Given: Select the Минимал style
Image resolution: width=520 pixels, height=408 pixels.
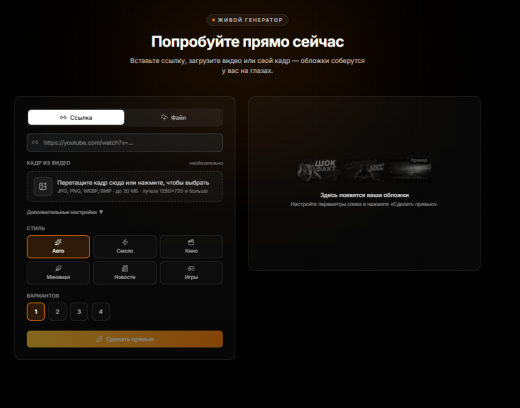Looking at the screenshot, I should coord(58,273).
